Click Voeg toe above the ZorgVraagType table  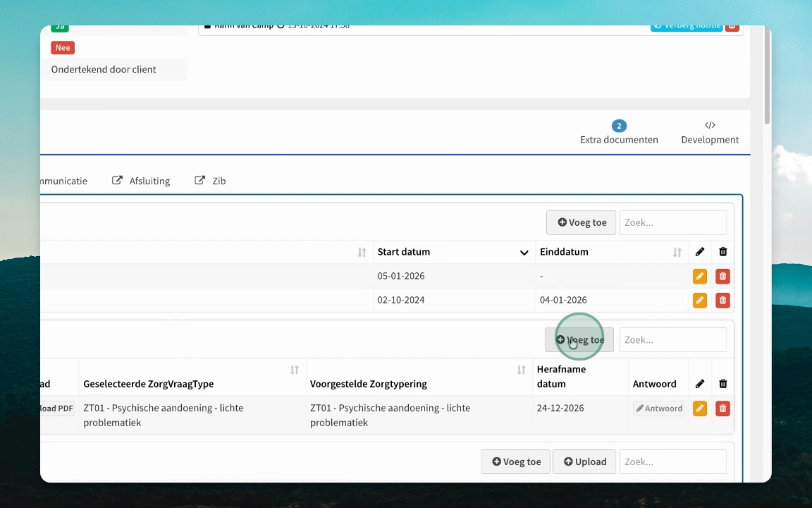[579, 340]
